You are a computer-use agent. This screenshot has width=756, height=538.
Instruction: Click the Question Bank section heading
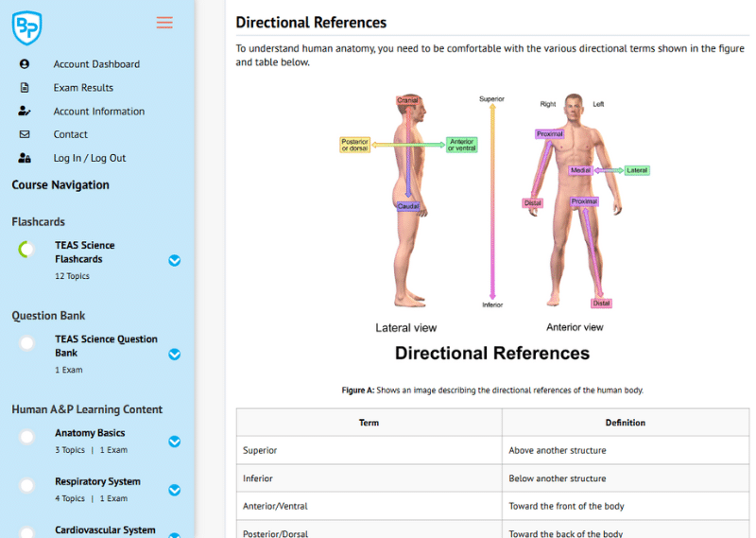click(48, 316)
